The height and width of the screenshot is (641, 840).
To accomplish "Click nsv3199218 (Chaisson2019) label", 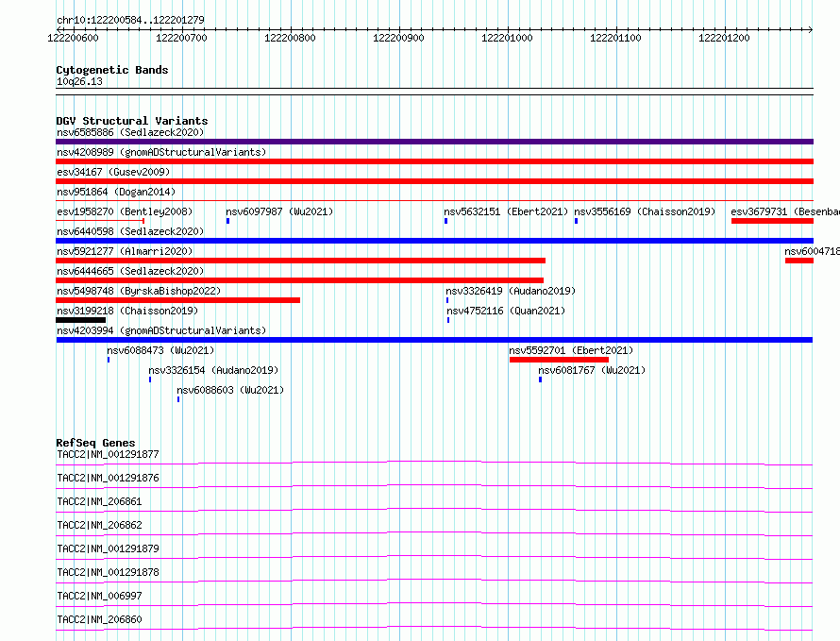I will 127,311.
